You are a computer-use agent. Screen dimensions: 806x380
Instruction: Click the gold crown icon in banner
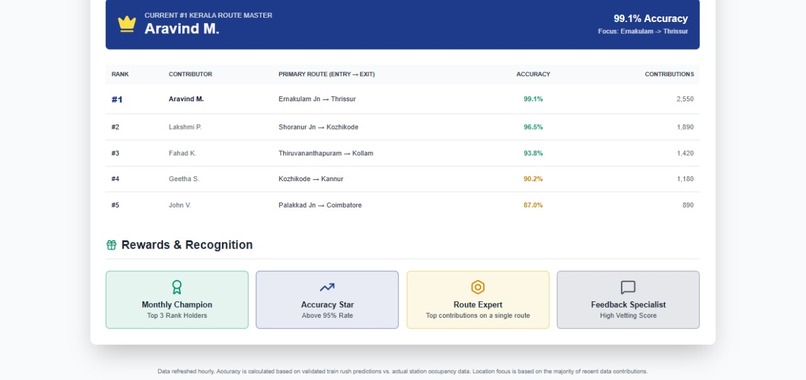point(127,24)
